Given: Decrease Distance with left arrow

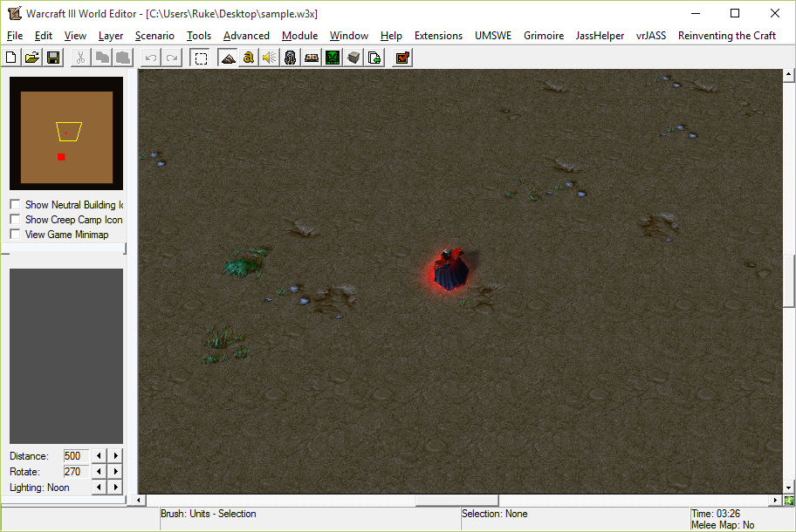Looking at the screenshot, I should pos(99,455).
